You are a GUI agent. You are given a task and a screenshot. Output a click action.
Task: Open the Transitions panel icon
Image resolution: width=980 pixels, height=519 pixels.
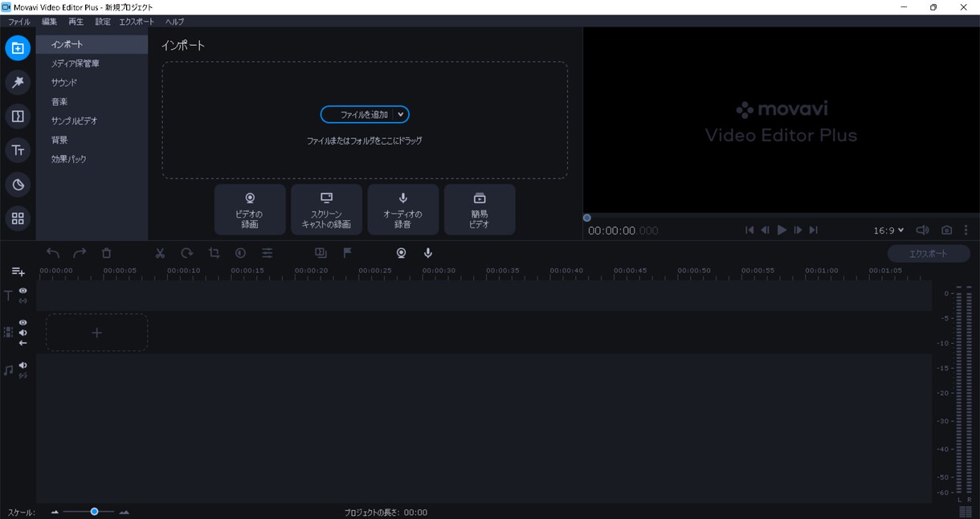(x=18, y=116)
